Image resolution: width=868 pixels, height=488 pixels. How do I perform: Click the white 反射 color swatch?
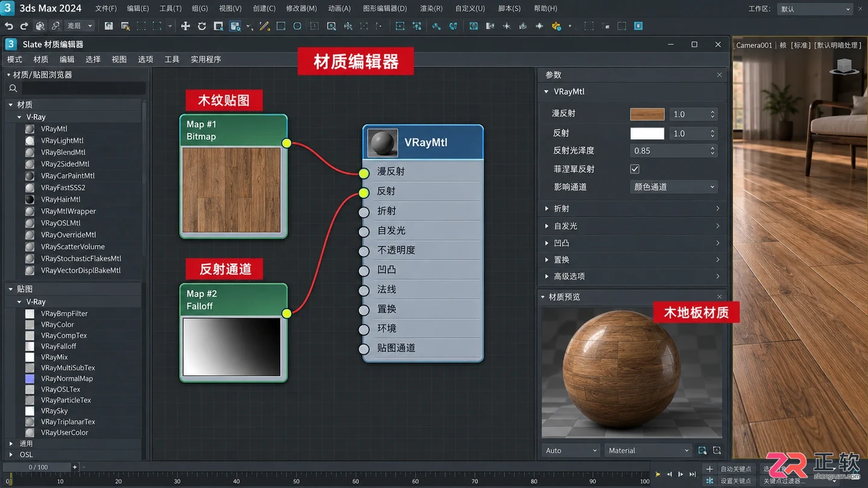click(647, 134)
